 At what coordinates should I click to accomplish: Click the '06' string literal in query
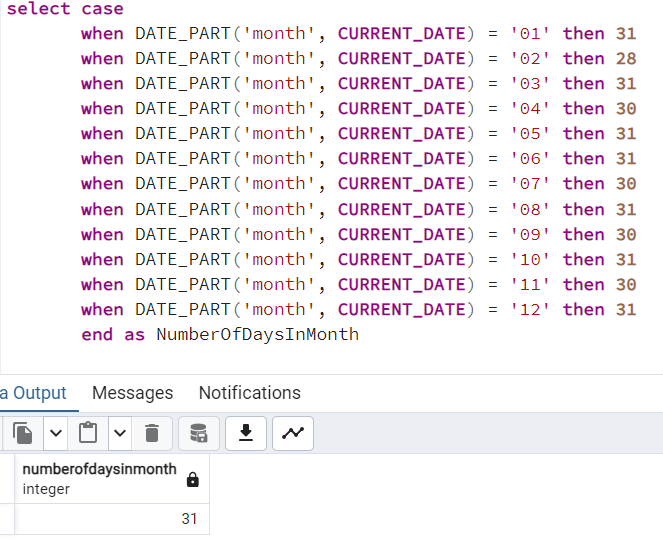pyautogui.click(x=530, y=159)
